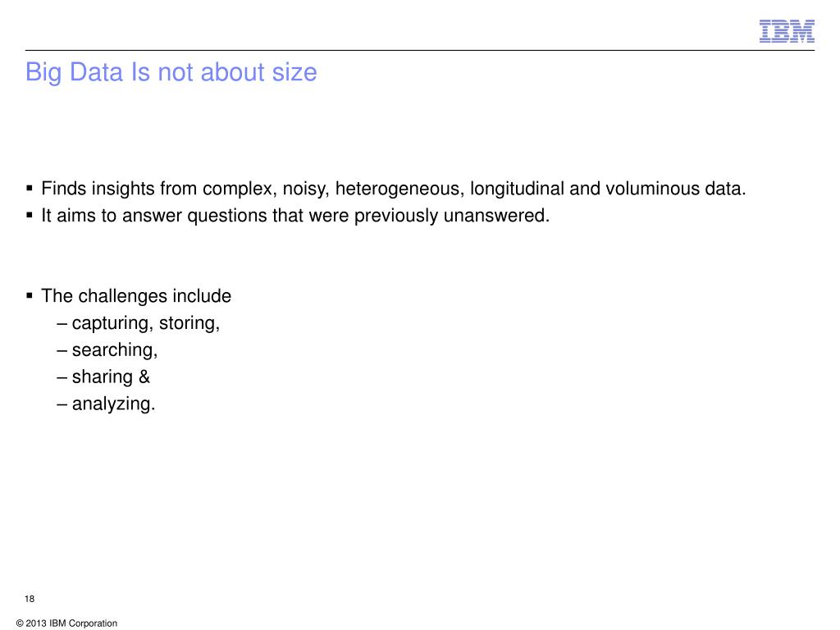Click the word 'heterogeneous' in first bullet
Screen dimensions: 840x630
click(x=399, y=189)
